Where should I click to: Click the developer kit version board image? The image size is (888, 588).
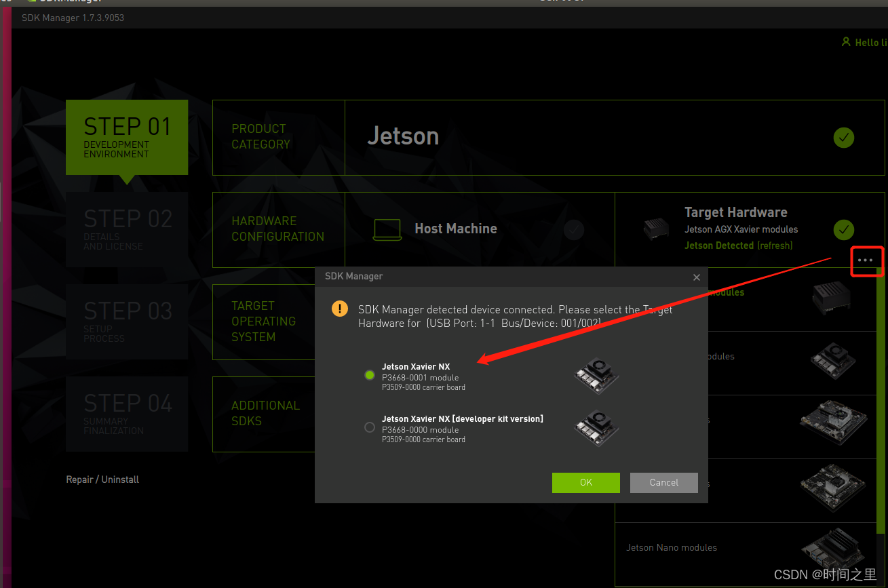click(x=597, y=427)
